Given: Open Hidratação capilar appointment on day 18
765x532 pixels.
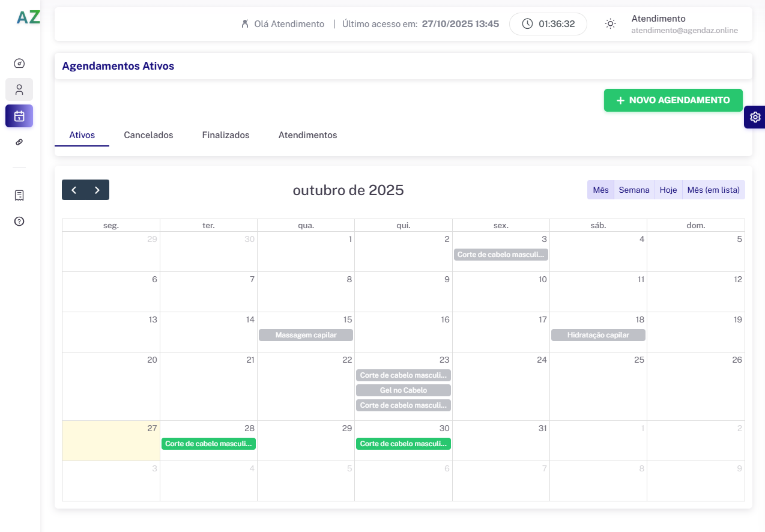Looking at the screenshot, I should tap(598, 335).
